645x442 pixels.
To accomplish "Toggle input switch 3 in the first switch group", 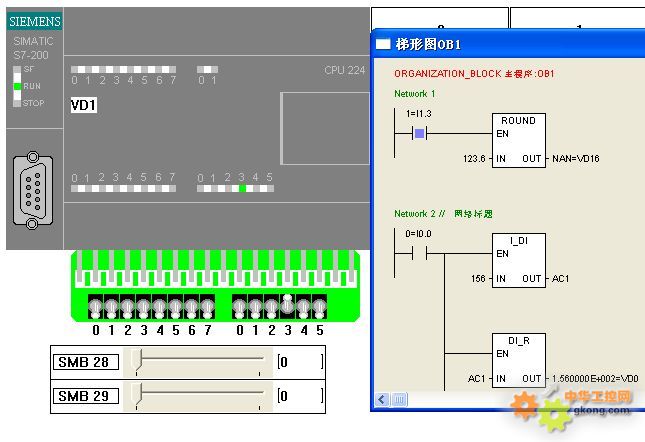I will pyautogui.click(x=144, y=308).
